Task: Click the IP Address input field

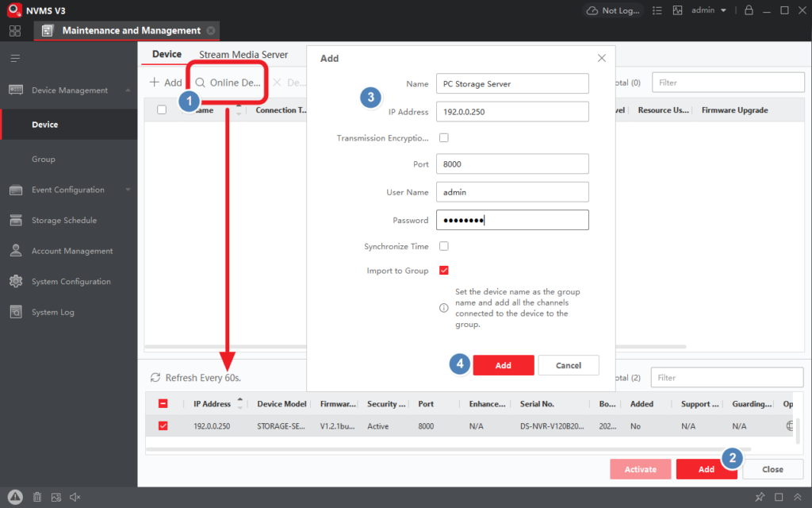Action: [512, 111]
